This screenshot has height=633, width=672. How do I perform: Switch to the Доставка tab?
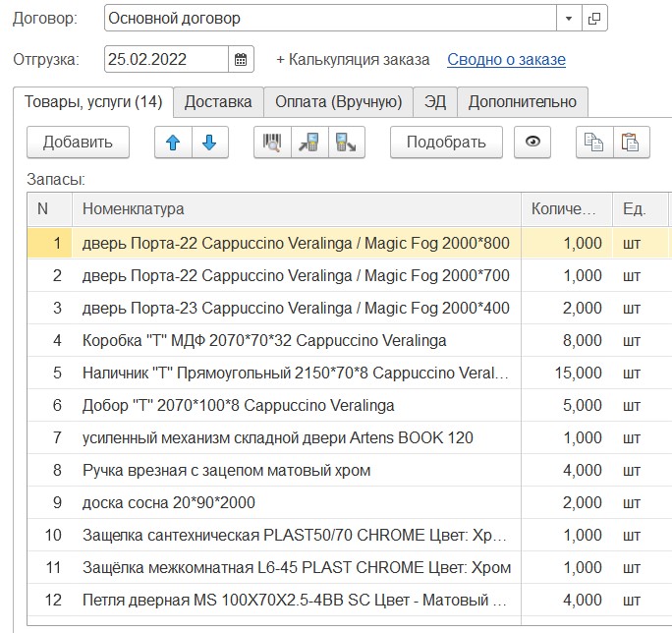(x=218, y=102)
